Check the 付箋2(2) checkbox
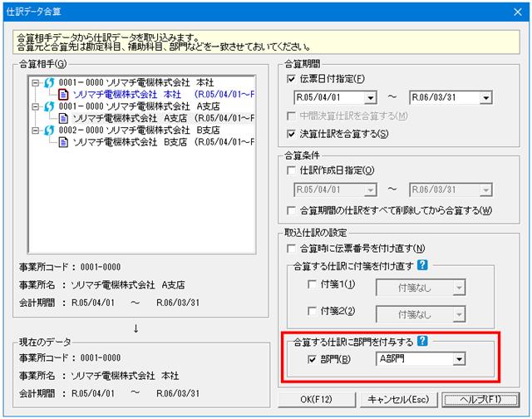The width and height of the screenshot is (532, 419). (x=312, y=311)
